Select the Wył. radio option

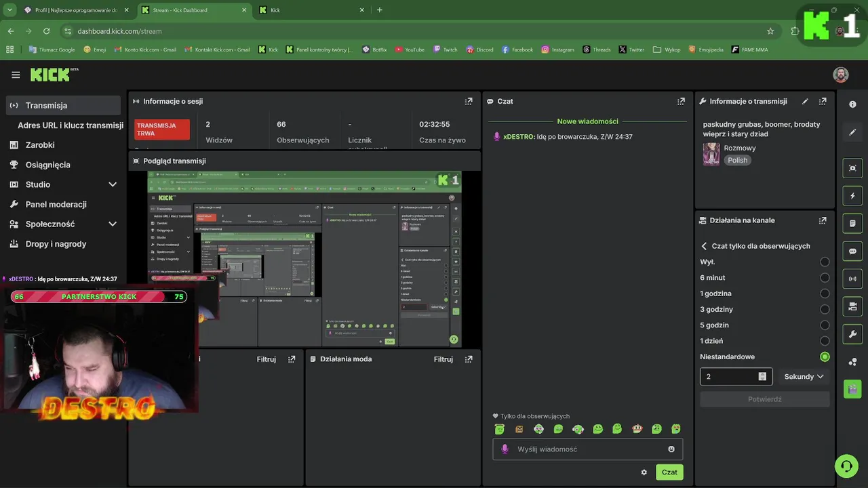(x=825, y=262)
